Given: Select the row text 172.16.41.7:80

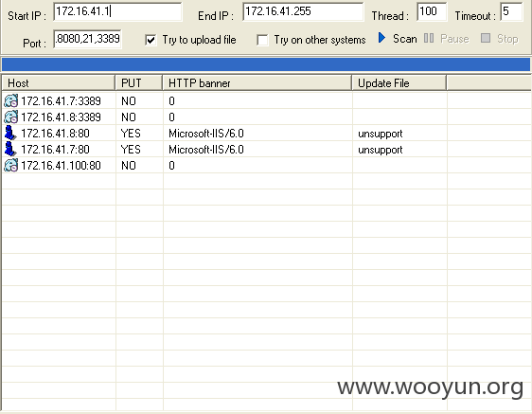Looking at the screenshot, I should (x=55, y=150).
